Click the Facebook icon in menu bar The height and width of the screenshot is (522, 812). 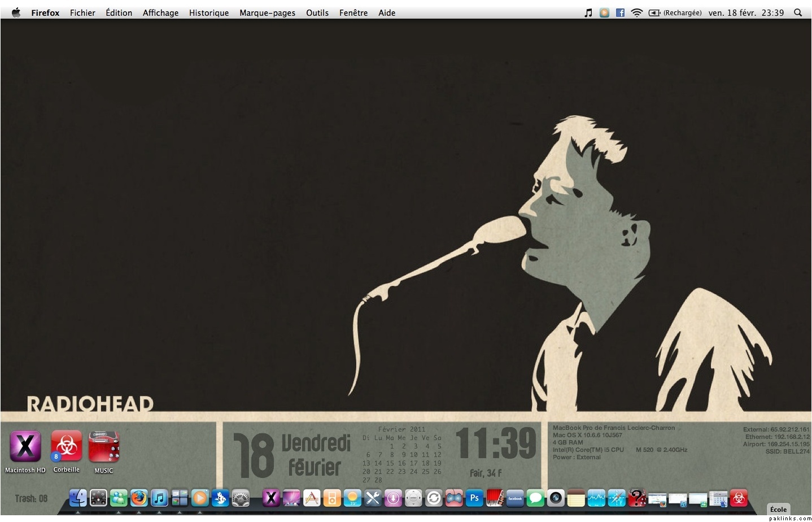[x=620, y=12]
